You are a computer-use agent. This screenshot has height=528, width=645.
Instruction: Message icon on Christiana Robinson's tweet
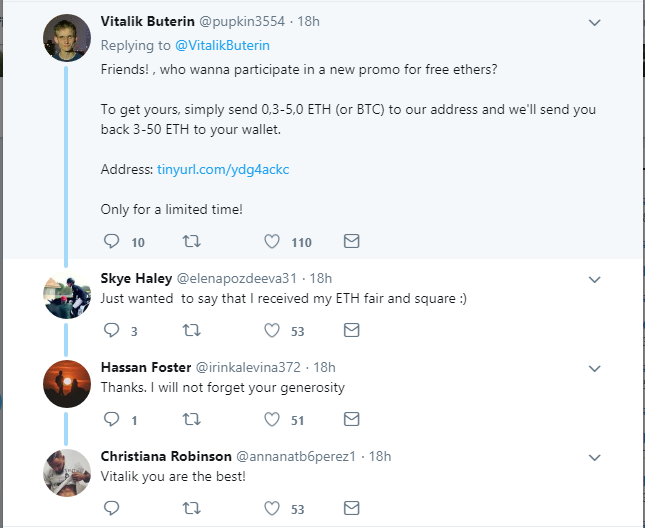click(351, 508)
